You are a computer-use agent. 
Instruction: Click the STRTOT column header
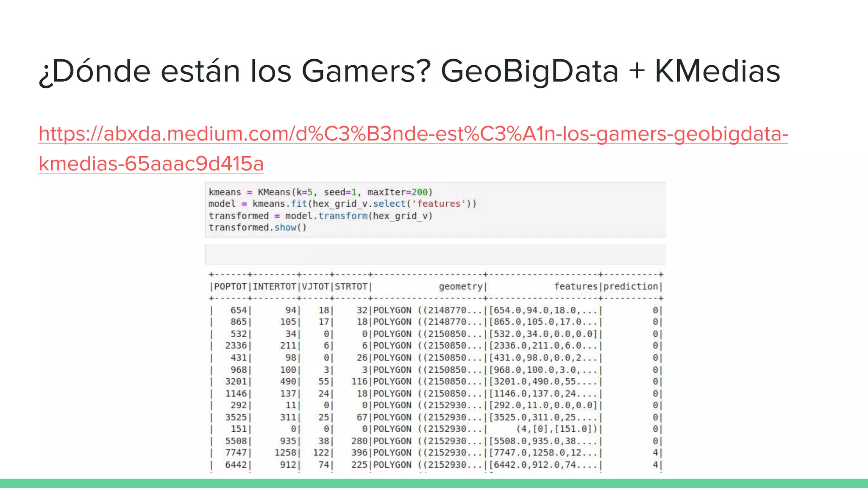click(351, 286)
